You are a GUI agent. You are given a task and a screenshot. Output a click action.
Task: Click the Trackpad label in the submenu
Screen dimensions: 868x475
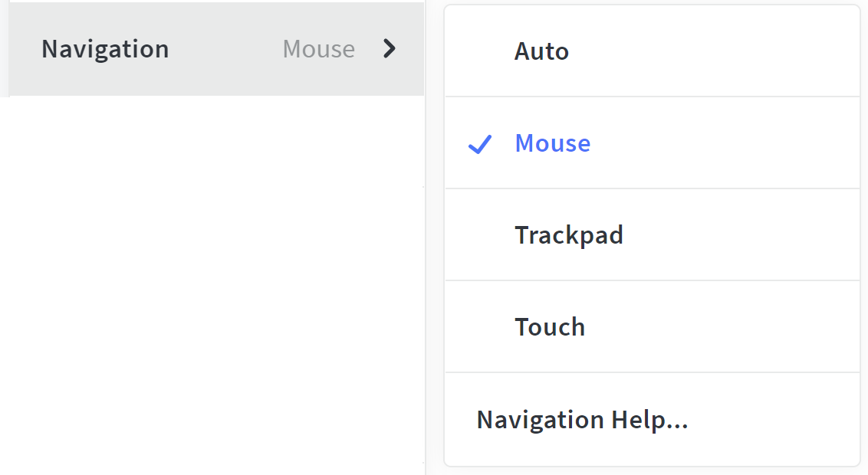point(568,234)
